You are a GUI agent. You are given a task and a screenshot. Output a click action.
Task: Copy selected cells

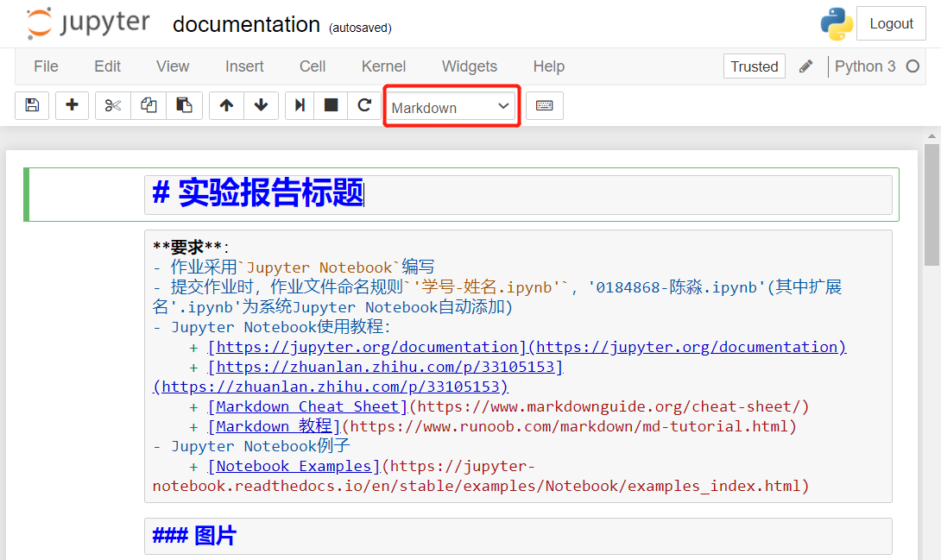pyautogui.click(x=148, y=105)
